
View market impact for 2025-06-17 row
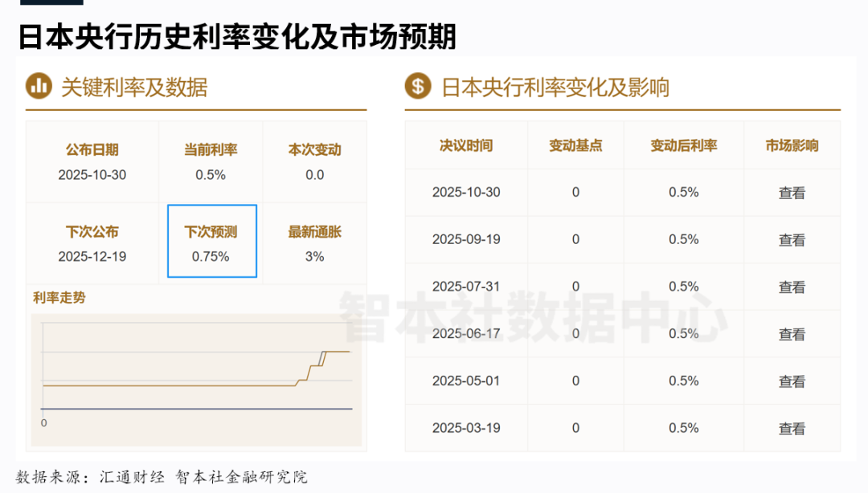pos(791,335)
